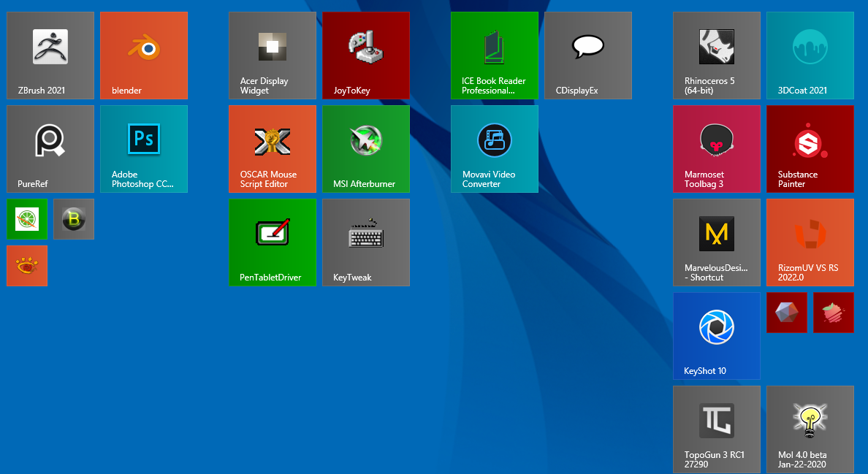This screenshot has height=474, width=868.
Task: Launch the CDisplayEx tile
Action: coord(588,56)
